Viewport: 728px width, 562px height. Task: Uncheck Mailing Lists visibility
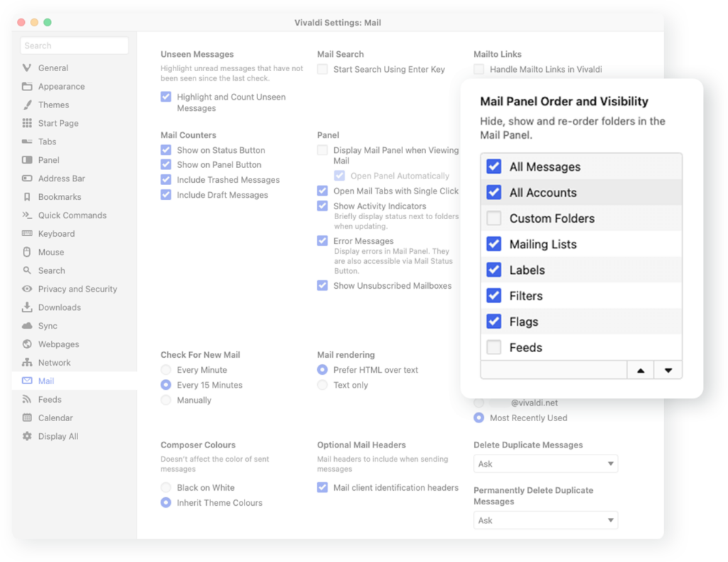494,244
